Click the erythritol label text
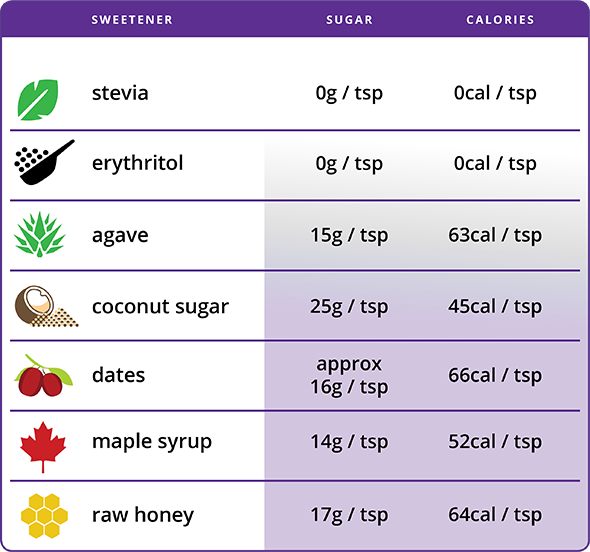The image size is (590, 552). tap(138, 163)
